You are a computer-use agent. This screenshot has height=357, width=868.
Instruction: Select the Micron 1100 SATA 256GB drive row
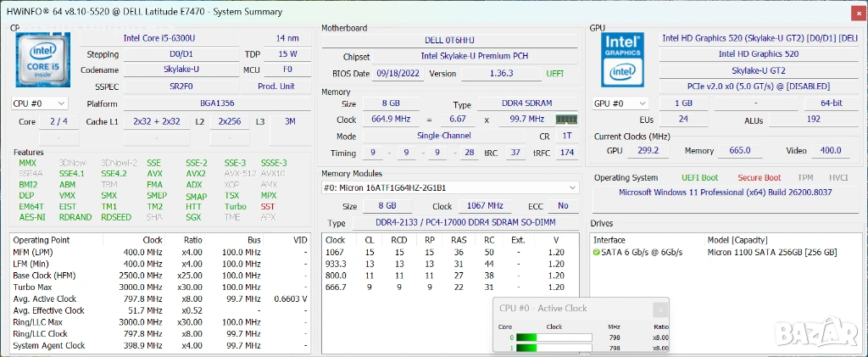pos(771,253)
